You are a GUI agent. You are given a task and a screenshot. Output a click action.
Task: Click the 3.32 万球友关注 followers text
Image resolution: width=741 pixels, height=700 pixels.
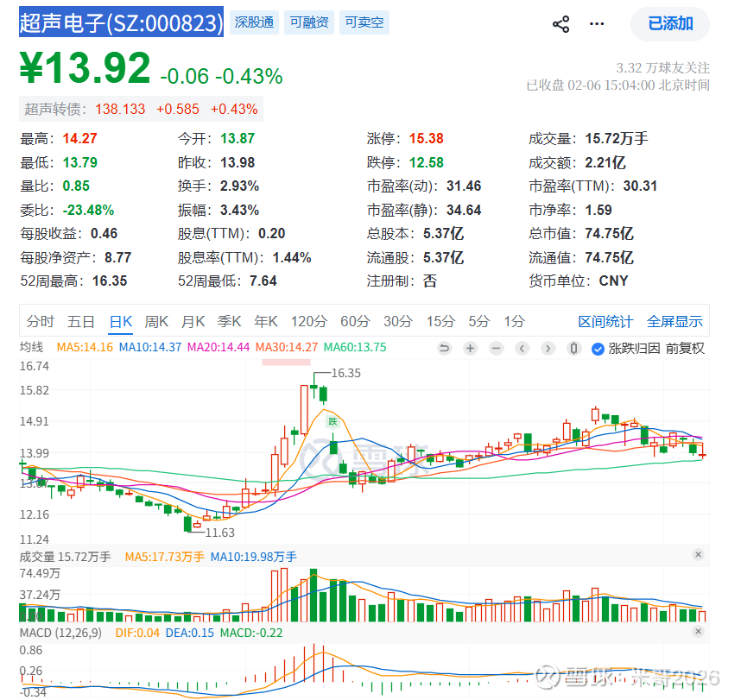point(662,68)
